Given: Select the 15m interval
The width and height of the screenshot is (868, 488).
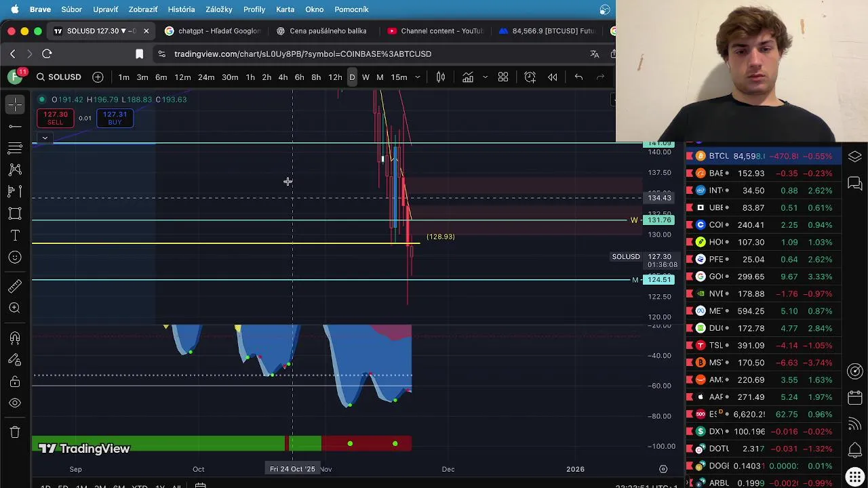Looking at the screenshot, I should click(399, 77).
